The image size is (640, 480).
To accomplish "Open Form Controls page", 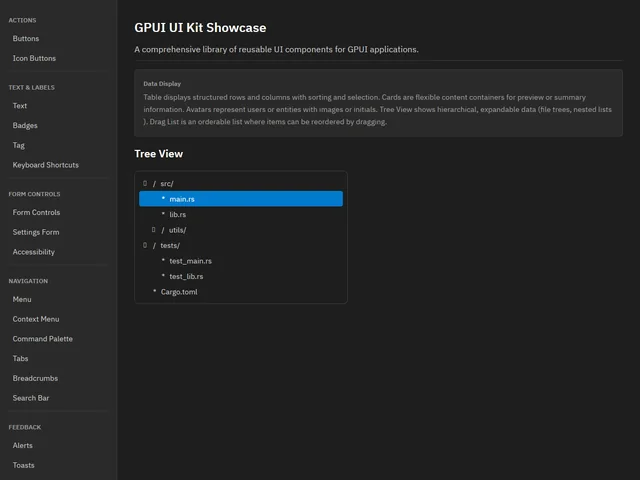I will tap(36, 212).
